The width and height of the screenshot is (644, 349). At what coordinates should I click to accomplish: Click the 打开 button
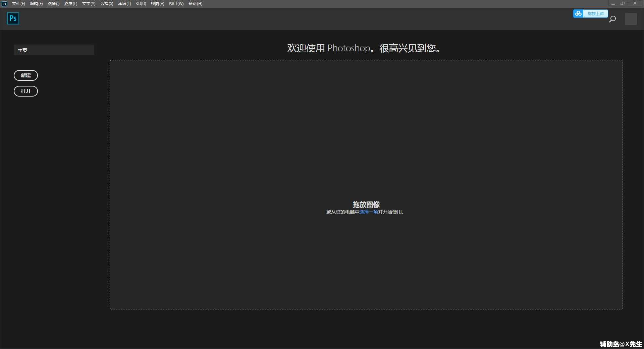(26, 91)
